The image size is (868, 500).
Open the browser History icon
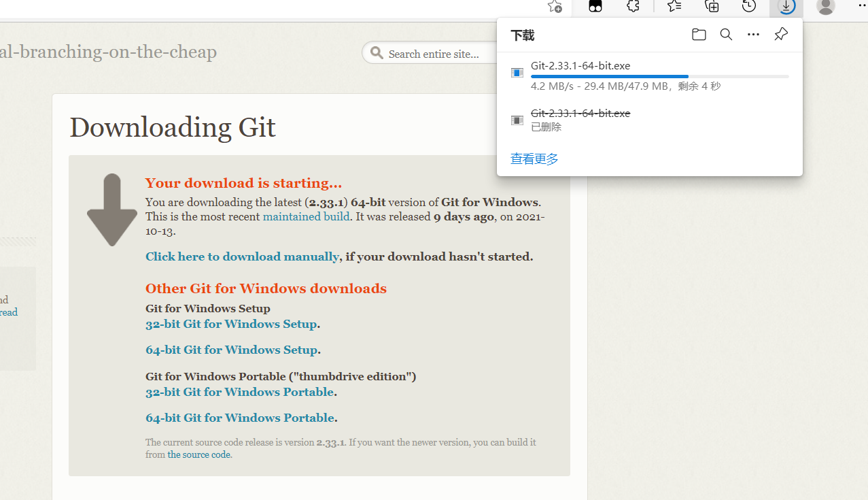click(x=748, y=6)
